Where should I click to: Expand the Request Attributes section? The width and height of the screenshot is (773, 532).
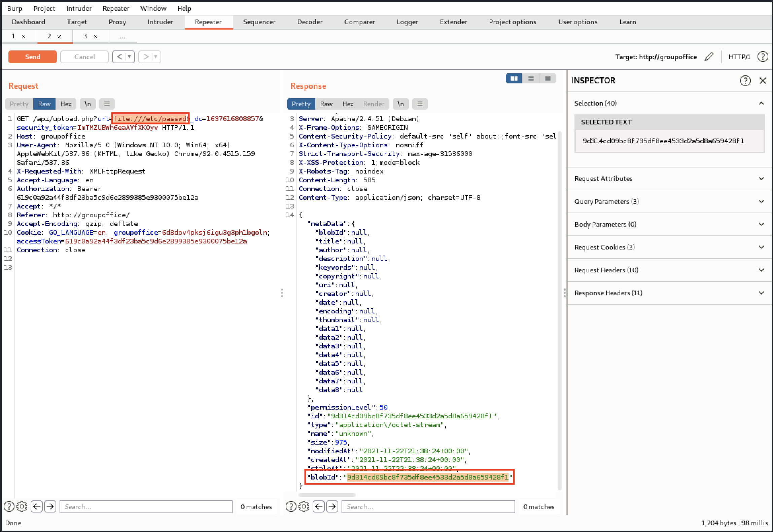click(x=669, y=179)
